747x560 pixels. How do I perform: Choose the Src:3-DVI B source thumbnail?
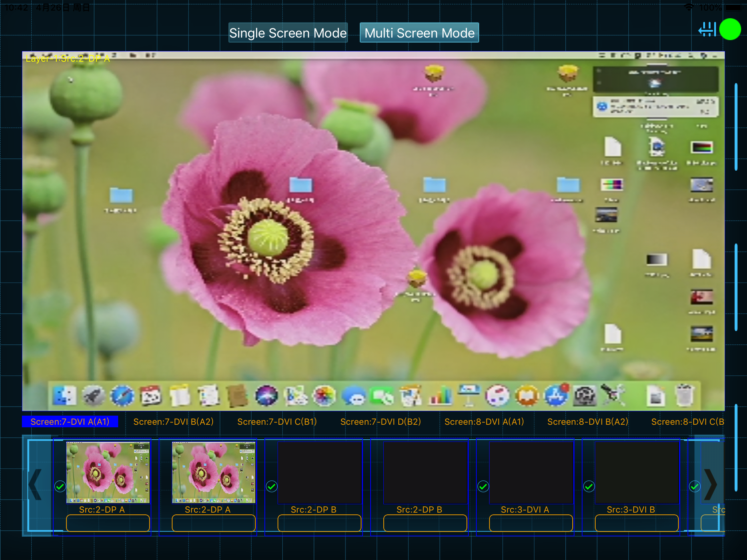pos(637,472)
